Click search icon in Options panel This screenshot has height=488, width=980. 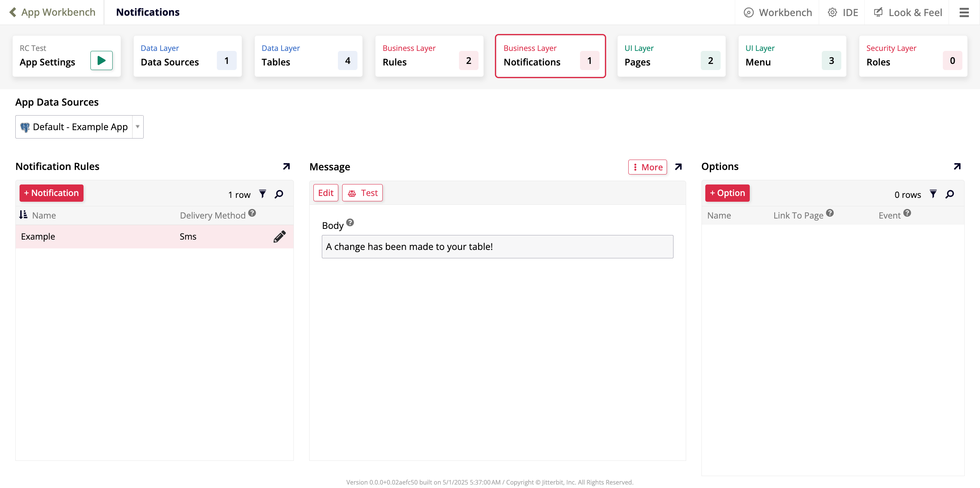tap(950, 194)
